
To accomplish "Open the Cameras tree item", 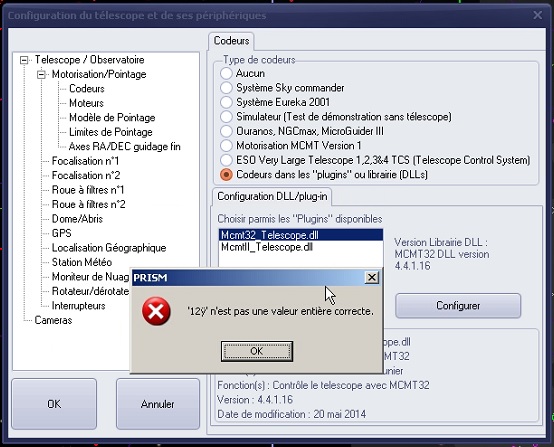I will [x=53, y=320].
